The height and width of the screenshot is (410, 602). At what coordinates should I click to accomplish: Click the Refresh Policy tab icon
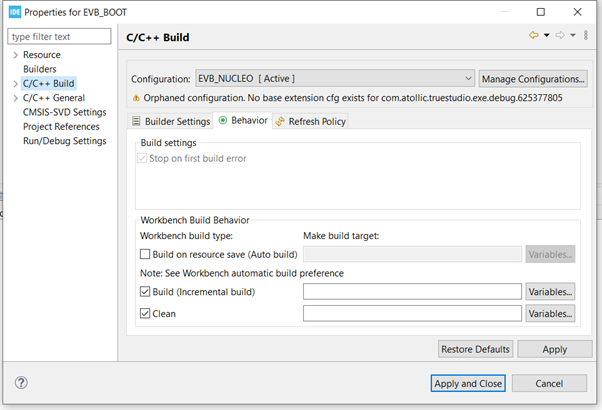tap(280, 121)
